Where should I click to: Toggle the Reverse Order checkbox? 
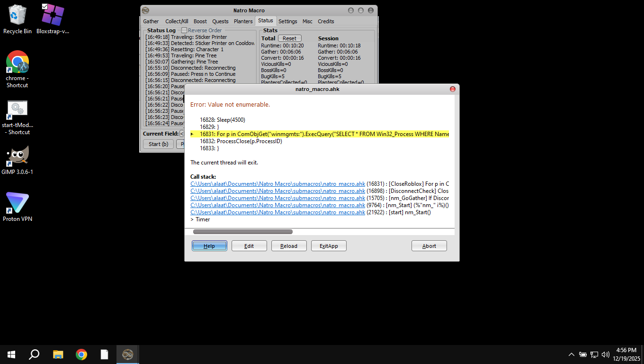pos(184,30)
